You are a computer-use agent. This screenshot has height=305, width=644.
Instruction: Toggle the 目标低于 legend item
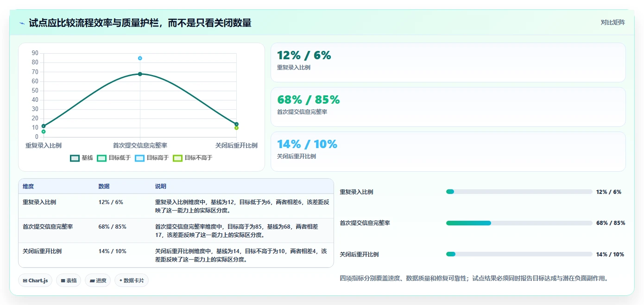[x=114, y=158]
